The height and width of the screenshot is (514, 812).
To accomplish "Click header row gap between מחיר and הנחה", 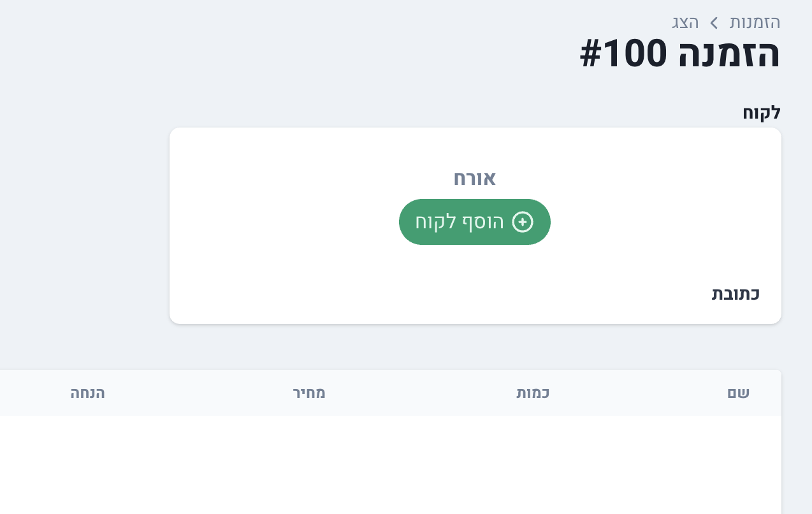I will (x=198, y=393).
